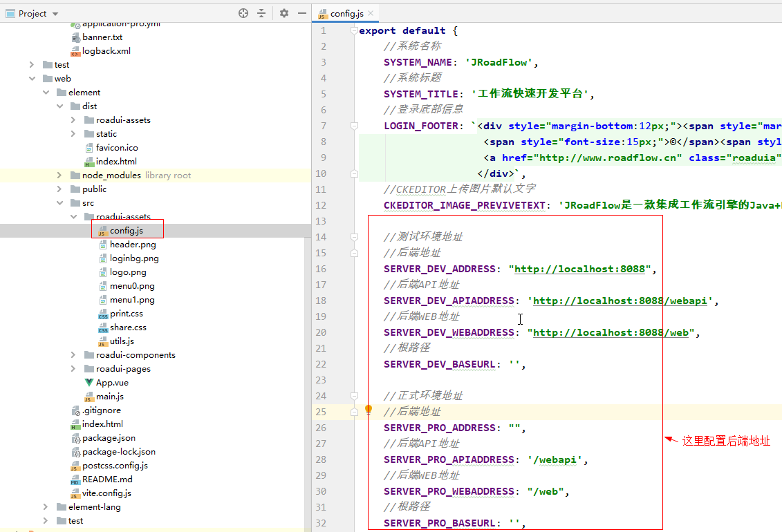
Task: Collapse the element folder
Action: click(x=46, y=93)
